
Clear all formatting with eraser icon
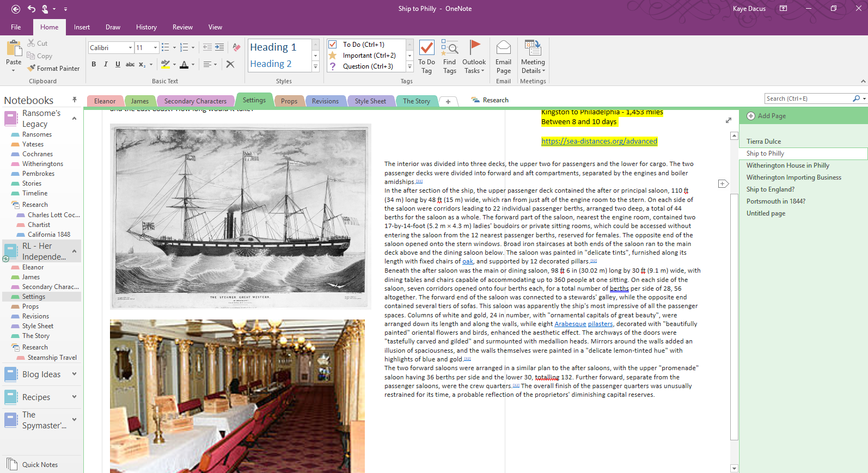[236, 48]
